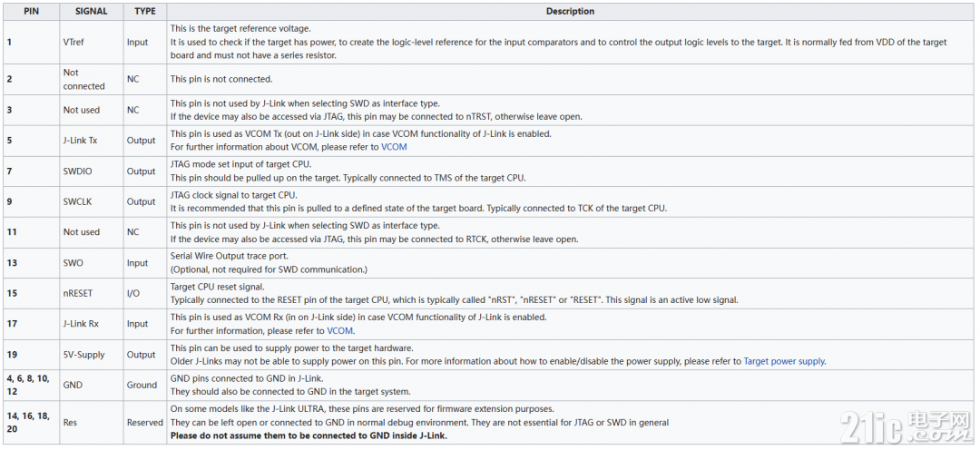This screenshot has width=980, height=450.
Task: Click 'This is the target reference voltage.' text
Action: click(x=240, y=29)
